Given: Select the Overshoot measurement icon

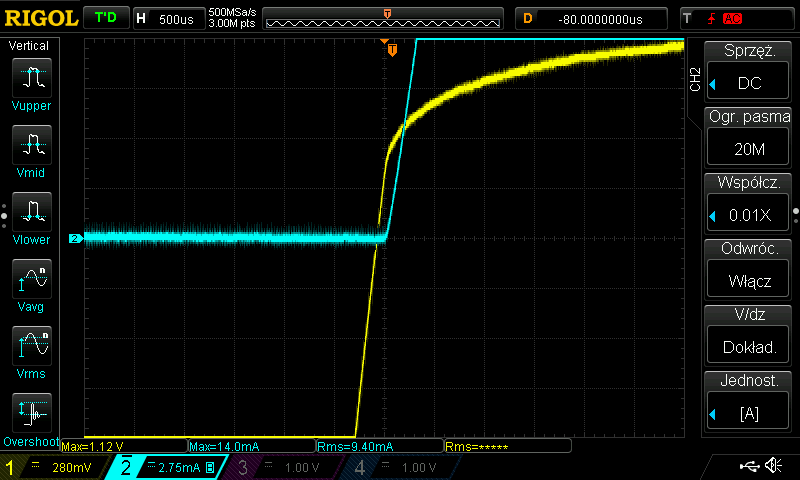Looking at the screenshot, I should (32, 413).
